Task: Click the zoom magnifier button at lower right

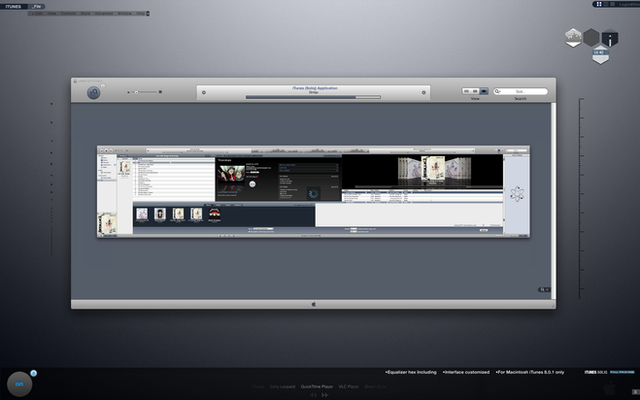Action: [544, 289]
